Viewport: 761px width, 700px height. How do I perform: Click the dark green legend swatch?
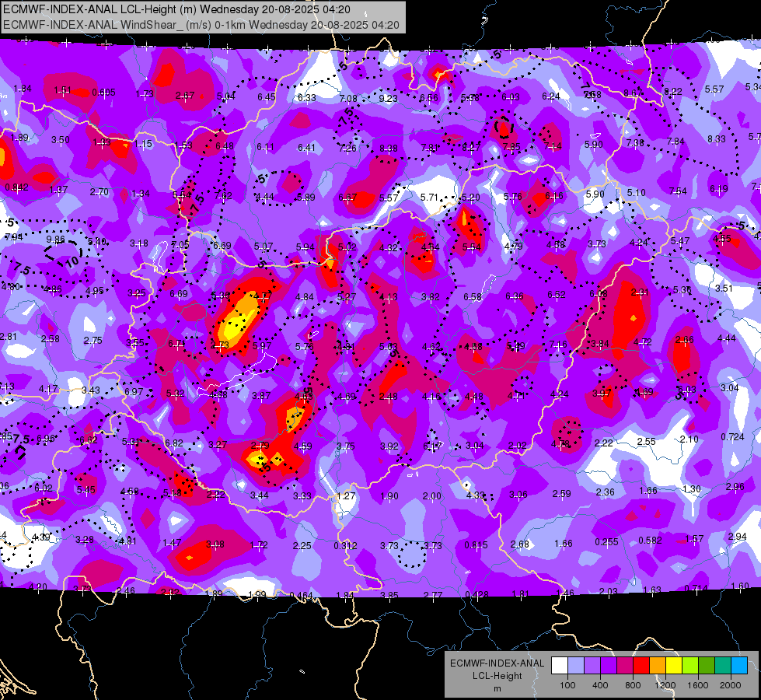(x=707, y=666)
